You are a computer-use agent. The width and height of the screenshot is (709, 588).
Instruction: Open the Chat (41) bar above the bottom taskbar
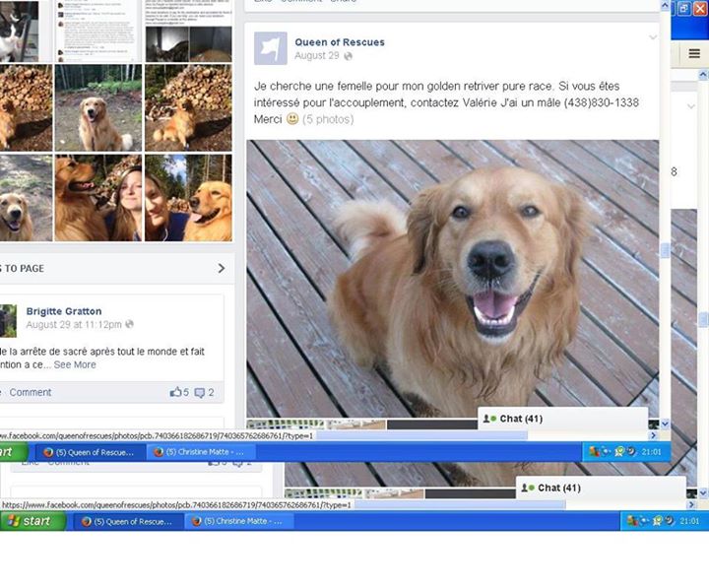click(x=601, y=489)
